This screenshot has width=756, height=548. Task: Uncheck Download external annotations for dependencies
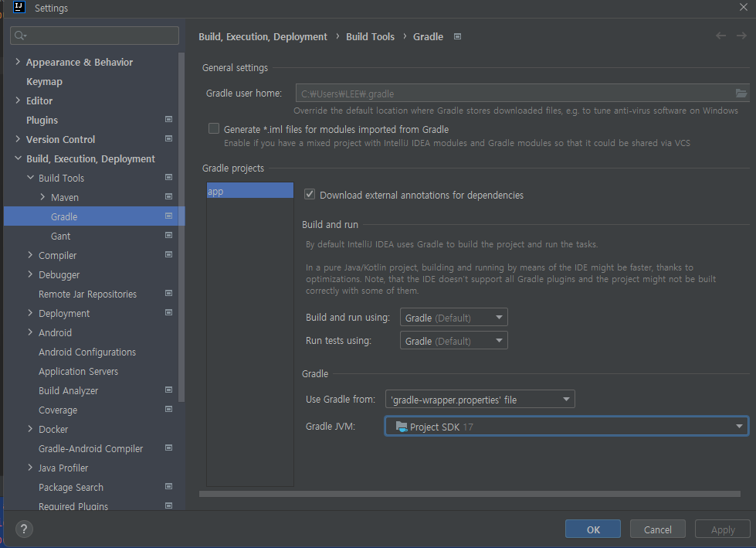tap(310, 195)
